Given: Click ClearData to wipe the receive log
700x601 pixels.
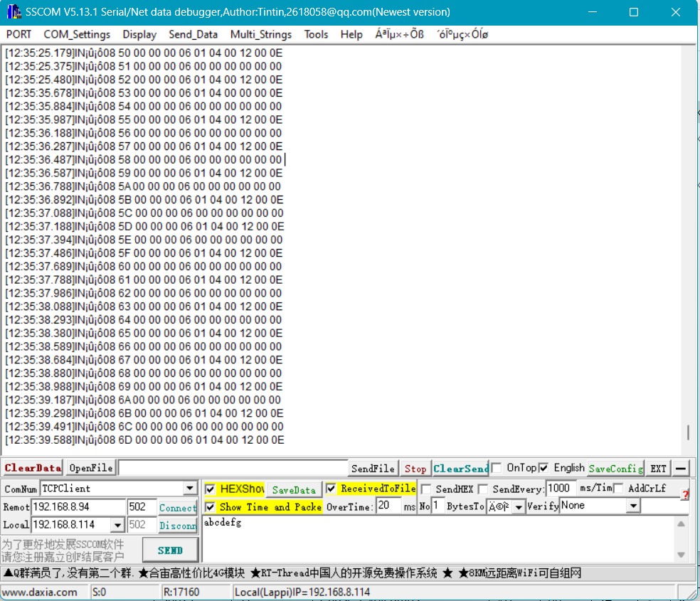Looking at the screenshot, I should tap(33, 468).
